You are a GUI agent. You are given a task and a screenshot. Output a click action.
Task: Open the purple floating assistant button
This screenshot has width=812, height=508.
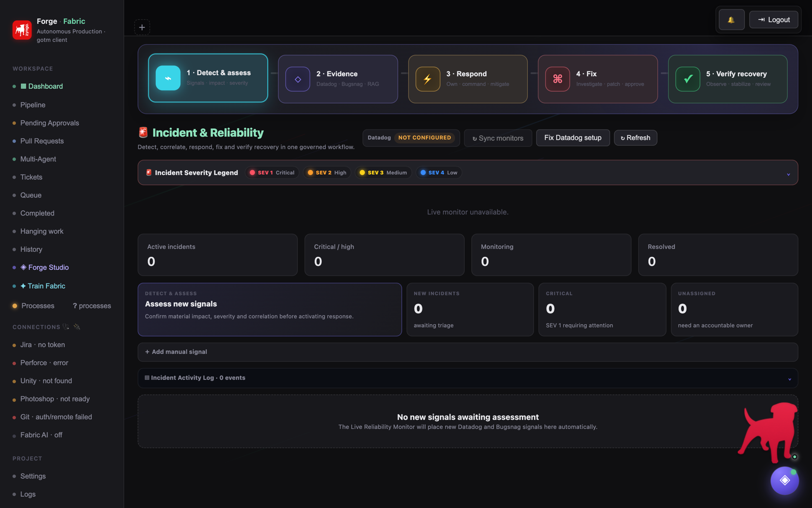coord(785,480)
